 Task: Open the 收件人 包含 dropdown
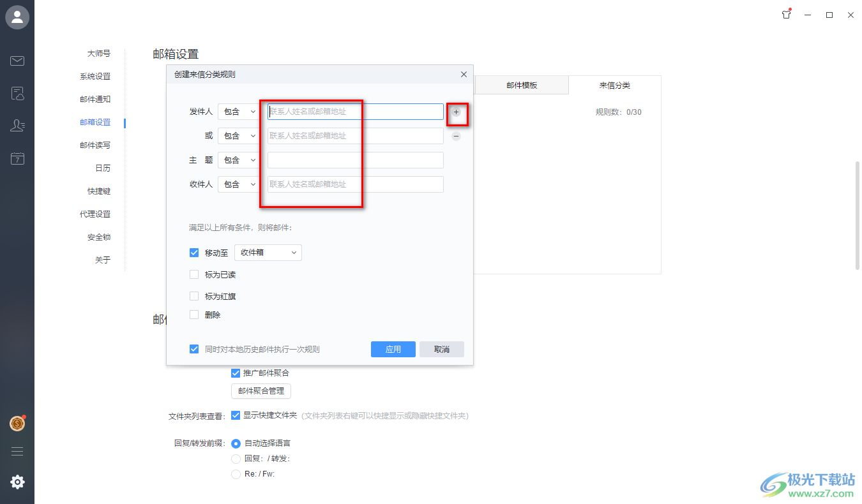point(239,184)
